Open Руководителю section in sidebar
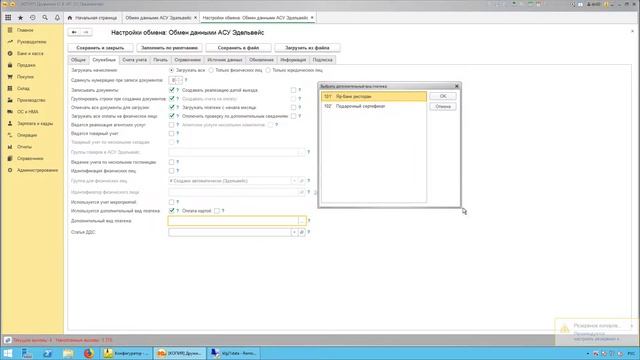 [x=32, y=42]
